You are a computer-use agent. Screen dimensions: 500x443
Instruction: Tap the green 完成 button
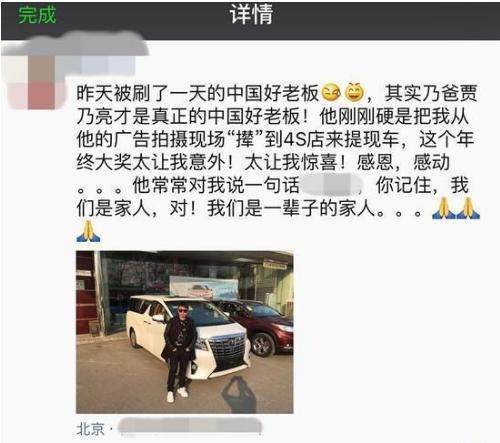pyautogui.click(x=37, y=15)
